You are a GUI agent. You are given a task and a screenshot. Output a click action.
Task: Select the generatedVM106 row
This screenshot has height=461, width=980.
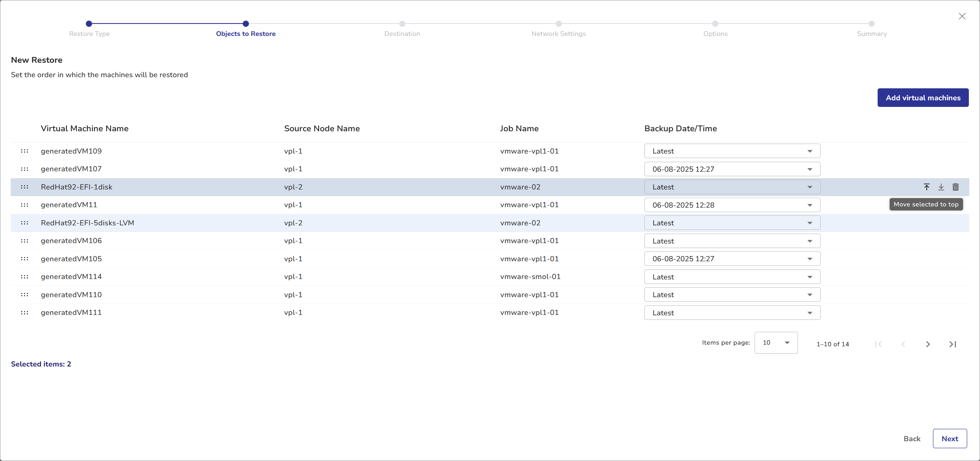click(x=165, y=241)
